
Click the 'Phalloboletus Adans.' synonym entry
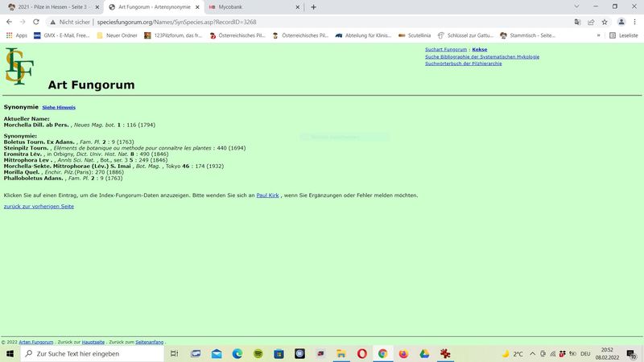click(x=33, y=178)
